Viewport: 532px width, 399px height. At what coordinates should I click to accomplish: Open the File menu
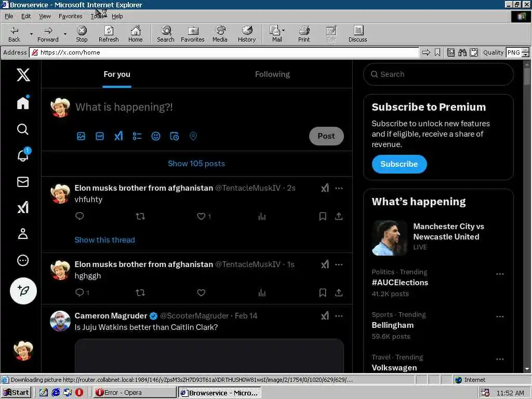click(9, 16)
